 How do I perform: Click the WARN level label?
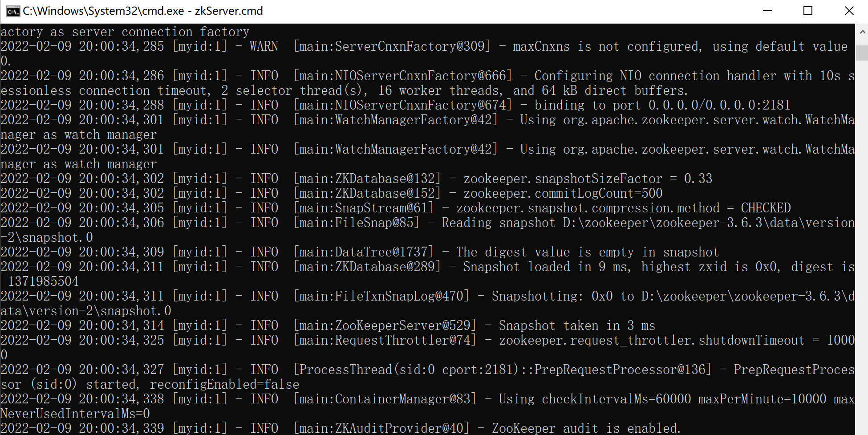tap(264, 46)
